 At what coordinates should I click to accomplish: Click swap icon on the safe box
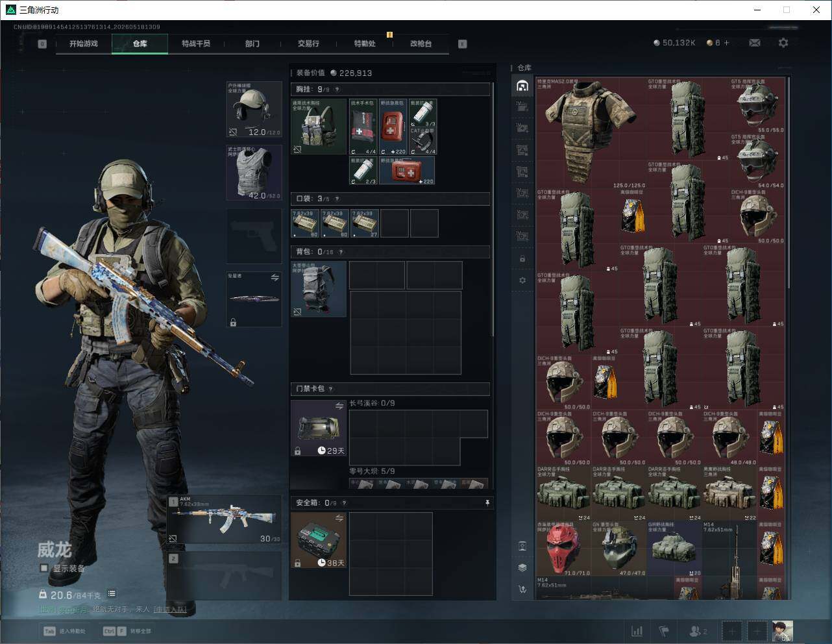click(x=339, y=518)
